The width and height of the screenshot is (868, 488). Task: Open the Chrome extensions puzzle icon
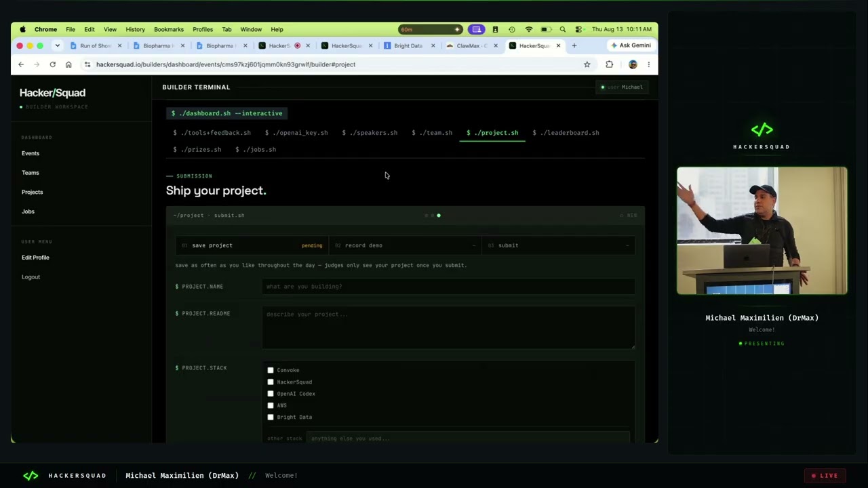tap(609, 64)
